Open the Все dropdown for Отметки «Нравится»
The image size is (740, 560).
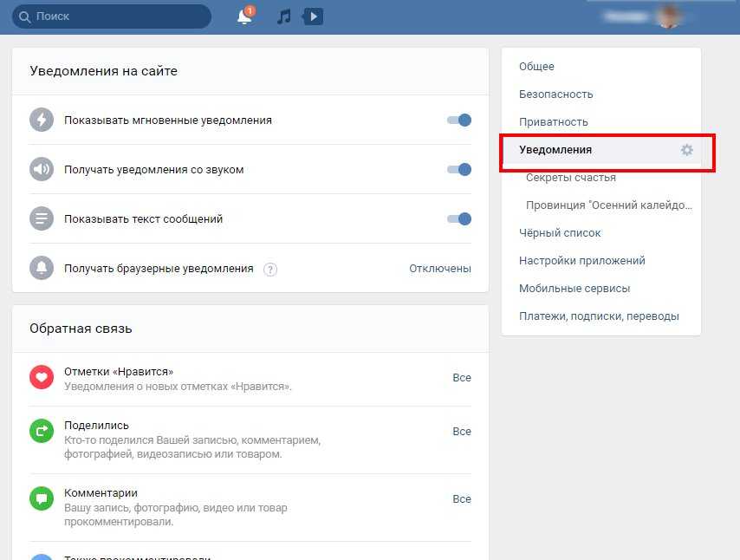[462, 378]
